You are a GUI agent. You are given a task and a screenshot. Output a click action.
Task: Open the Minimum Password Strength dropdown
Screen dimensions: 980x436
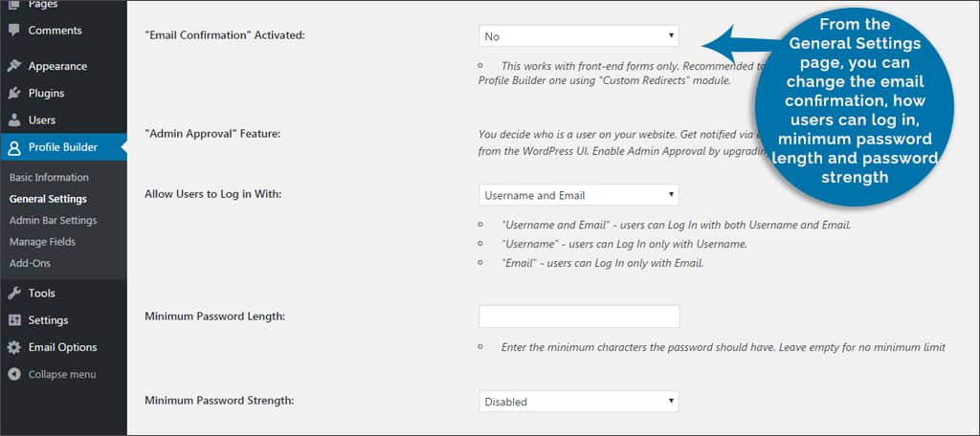tap(578, 402)
